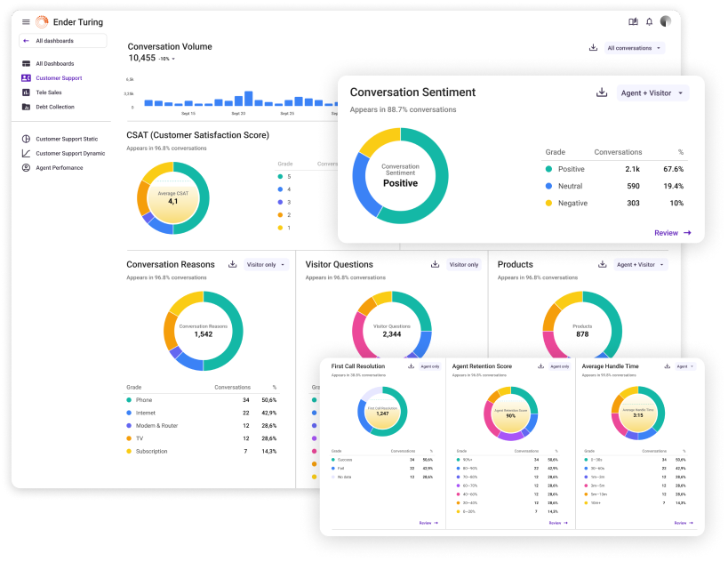Download the Conversation Volume data
This screenshot has width=728, height=562.
point(594,47)
